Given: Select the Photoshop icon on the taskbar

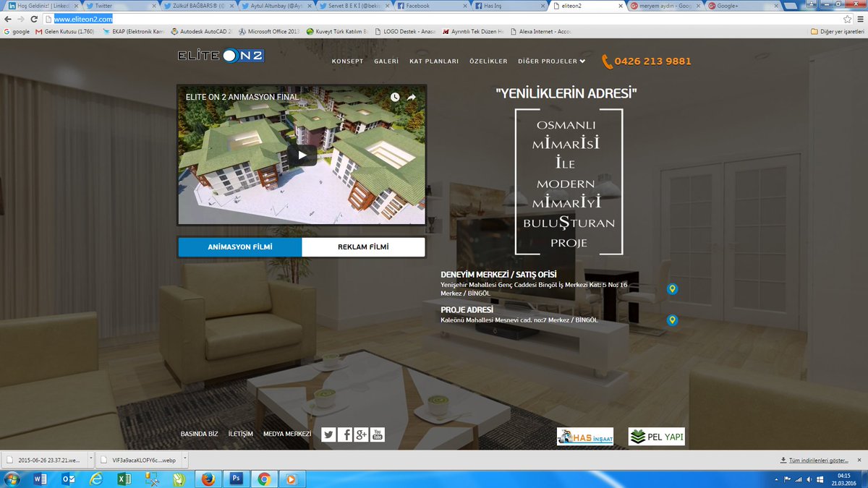Looking at the screenshot, I should pyautogui.click(x=236, y=479).
